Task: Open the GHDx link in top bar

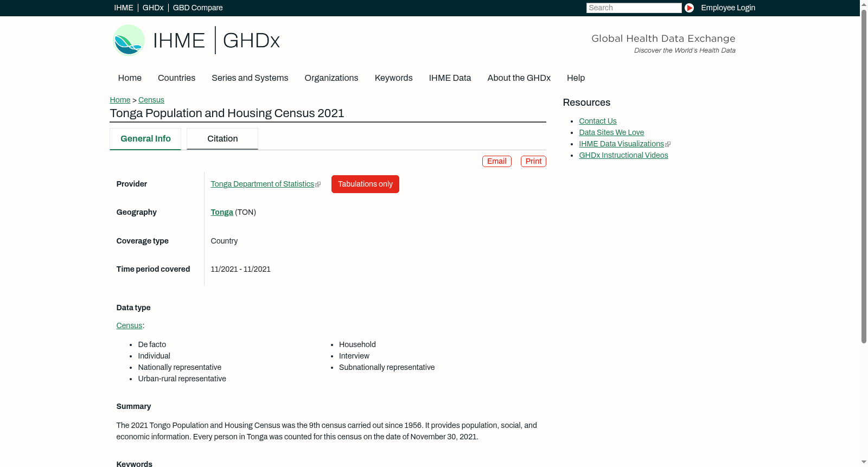Action: coord(153,8)
